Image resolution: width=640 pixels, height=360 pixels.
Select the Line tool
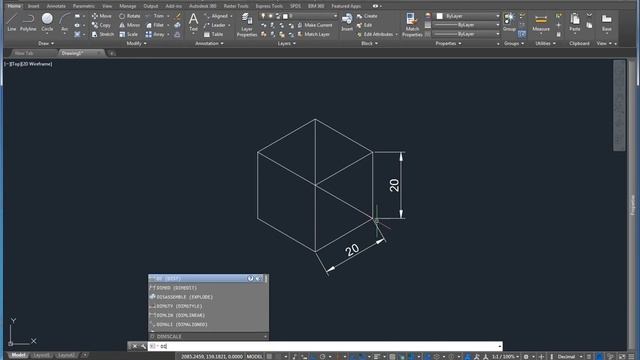tap(12, 22)
